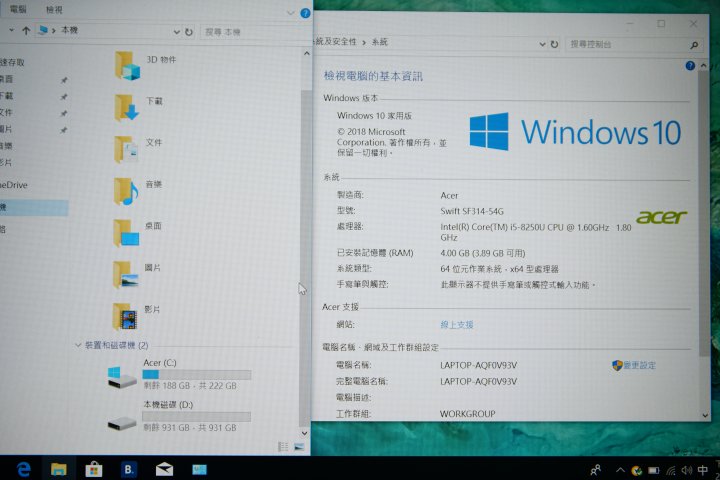
Task: Open battery status in tray
Action: click(653, 470)
